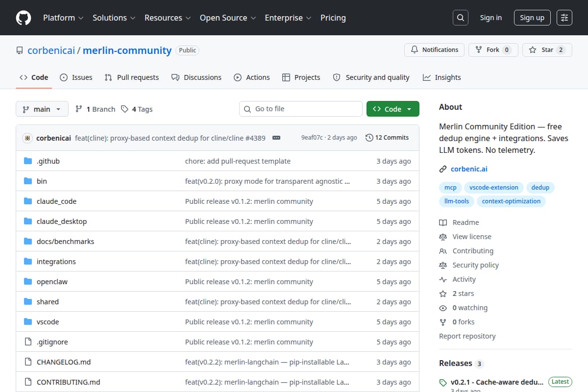Click the Sign in link
588x392 pixels.
(491, 18)
